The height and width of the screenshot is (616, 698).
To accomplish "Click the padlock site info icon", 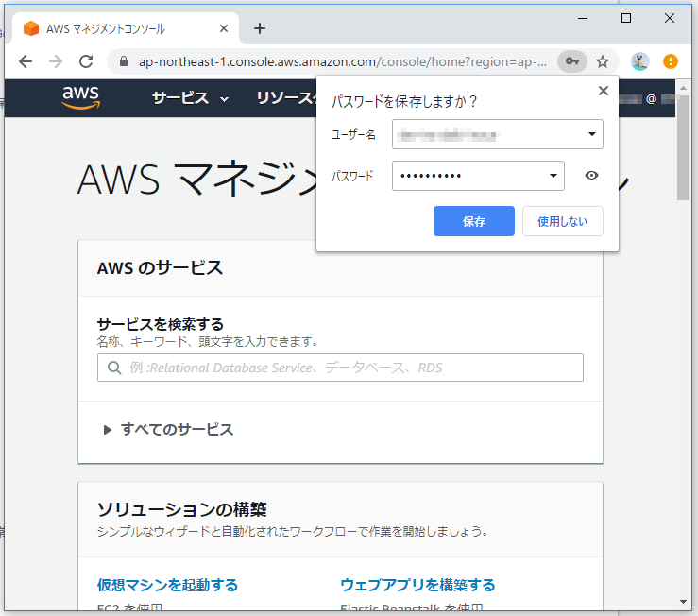I will pos(124,61).
